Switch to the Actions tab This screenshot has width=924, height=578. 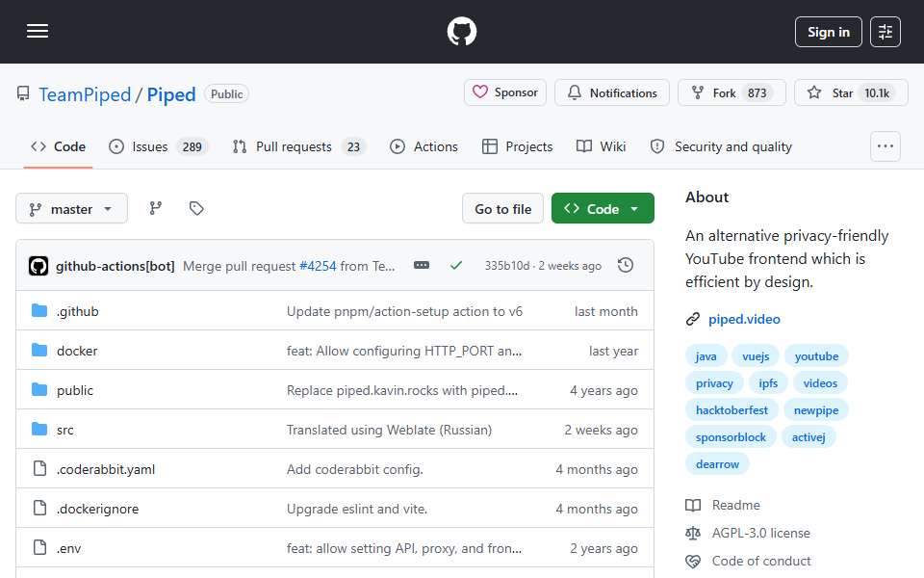[x=423, y=146]
